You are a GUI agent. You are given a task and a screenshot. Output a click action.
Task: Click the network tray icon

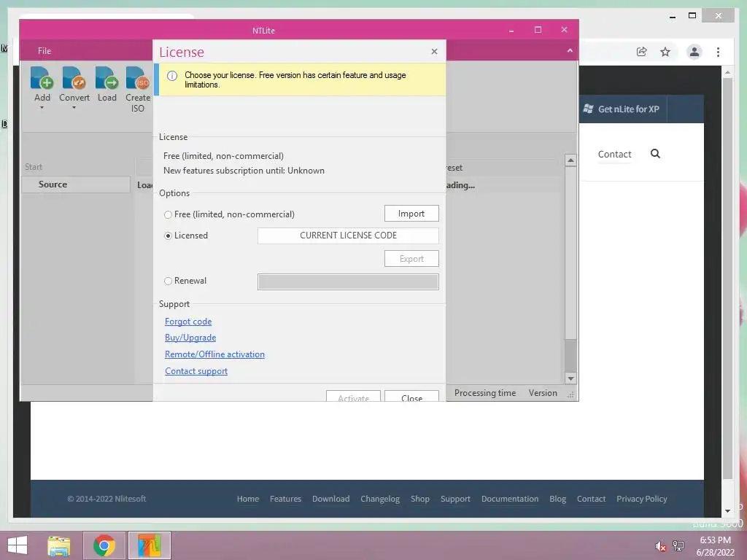coord(678,545)
